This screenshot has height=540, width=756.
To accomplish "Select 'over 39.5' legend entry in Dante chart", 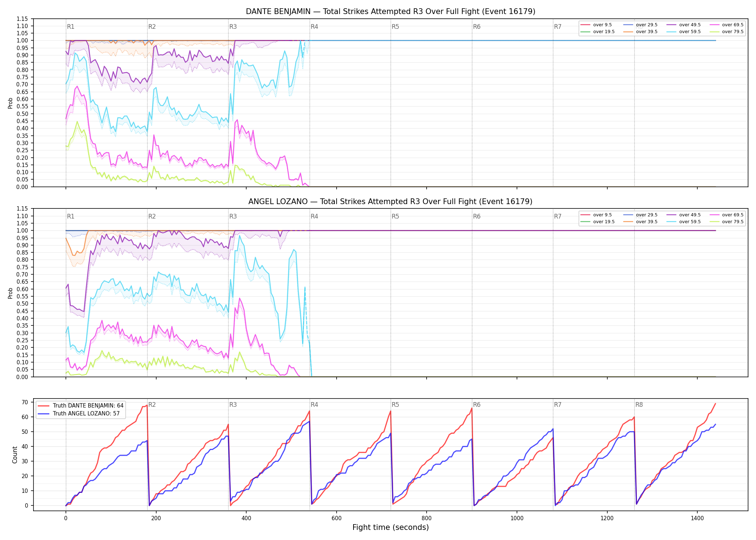I will click(x=640, y=32).
